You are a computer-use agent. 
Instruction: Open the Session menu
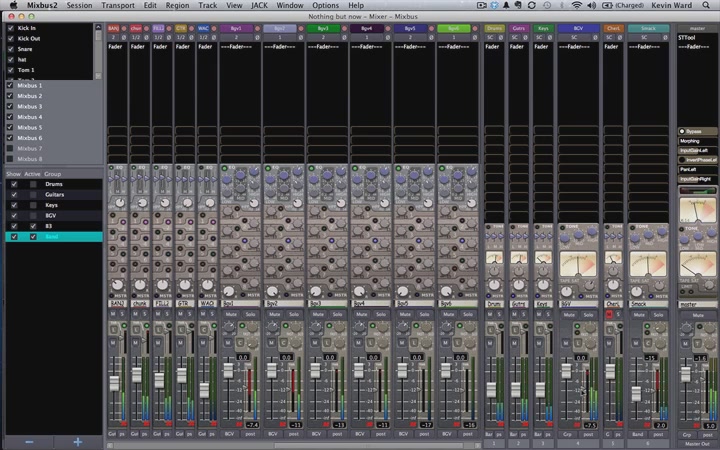coord(79,6)
